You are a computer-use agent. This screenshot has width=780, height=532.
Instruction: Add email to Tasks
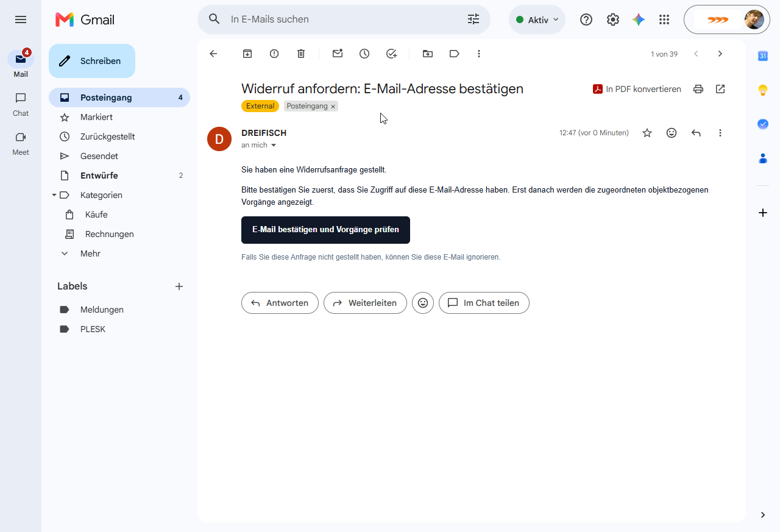pos(392,54)
